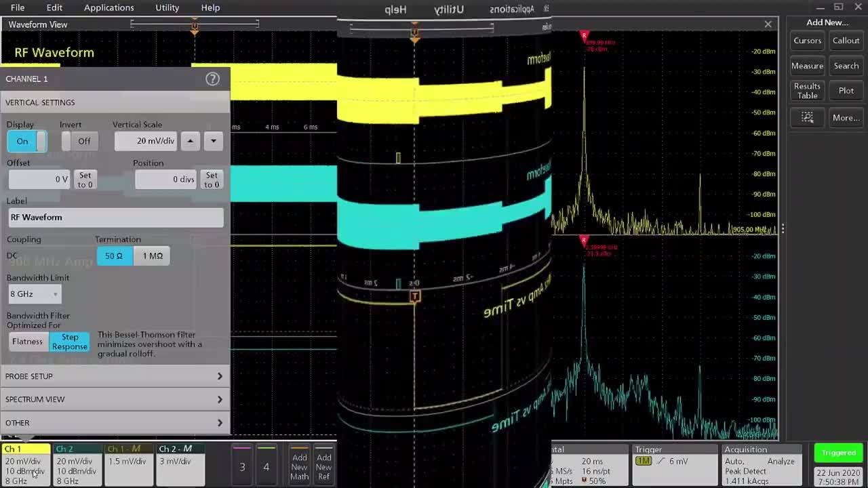Select the Ch 2 channel badge

point(77,465)
